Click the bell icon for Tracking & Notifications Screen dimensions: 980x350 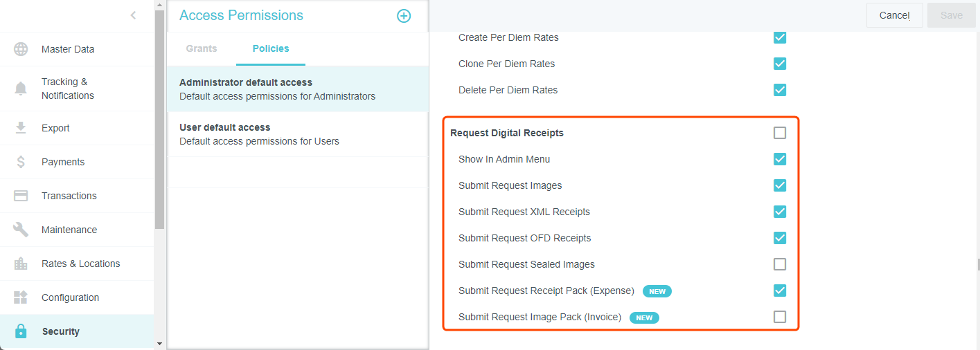[21, 89]
